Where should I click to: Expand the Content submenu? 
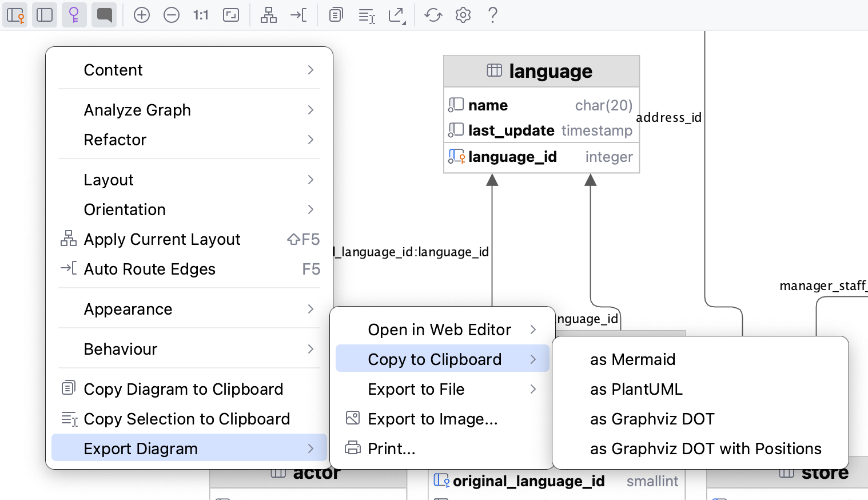[x=189, y=70]
